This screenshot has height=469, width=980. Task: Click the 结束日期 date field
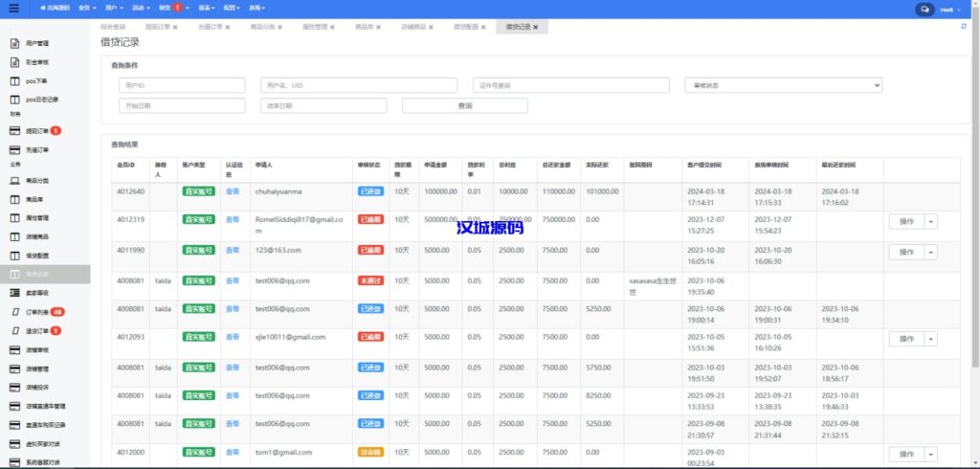tap(323, 105)
